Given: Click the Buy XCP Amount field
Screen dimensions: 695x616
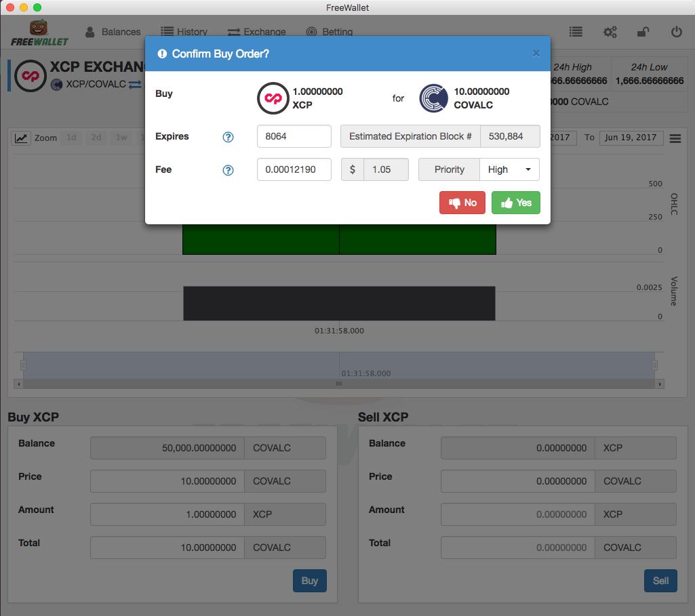Looking at the screenshot, I should pyautogui.click(x=167, y=514).
